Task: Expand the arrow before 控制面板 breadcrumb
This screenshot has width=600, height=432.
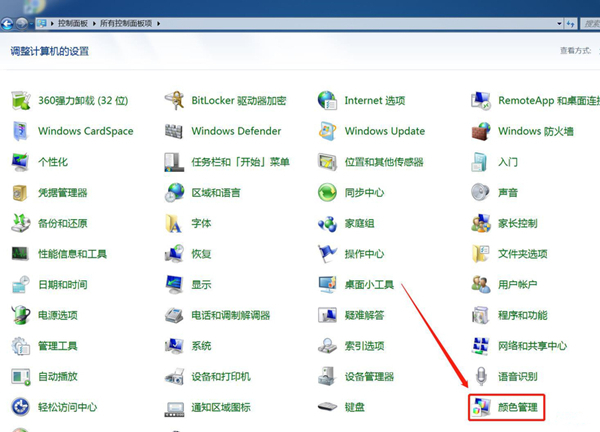Action: click(x=52, y=24)
